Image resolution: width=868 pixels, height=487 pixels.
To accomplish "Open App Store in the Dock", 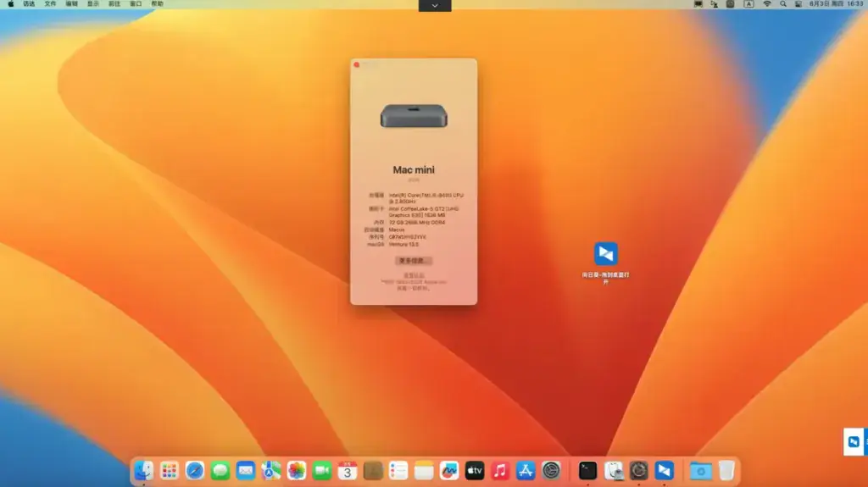I will click(x=526, y=470).
